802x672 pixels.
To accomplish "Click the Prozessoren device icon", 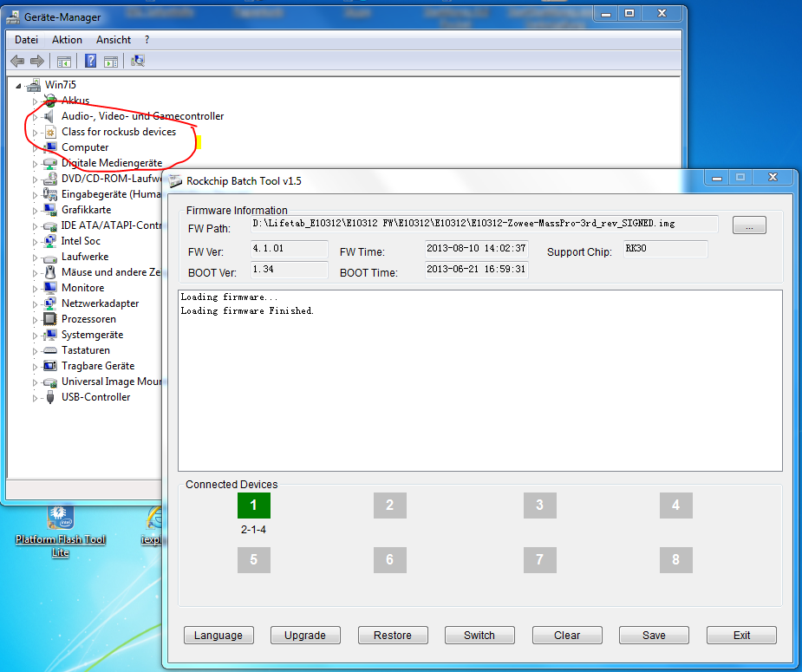I will (x=50, y=319).
